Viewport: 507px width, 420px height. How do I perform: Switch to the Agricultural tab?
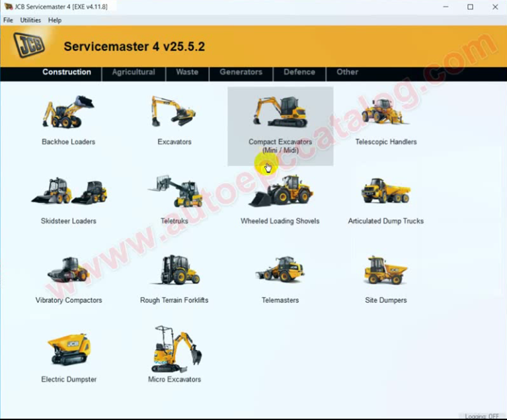[134, 72]
